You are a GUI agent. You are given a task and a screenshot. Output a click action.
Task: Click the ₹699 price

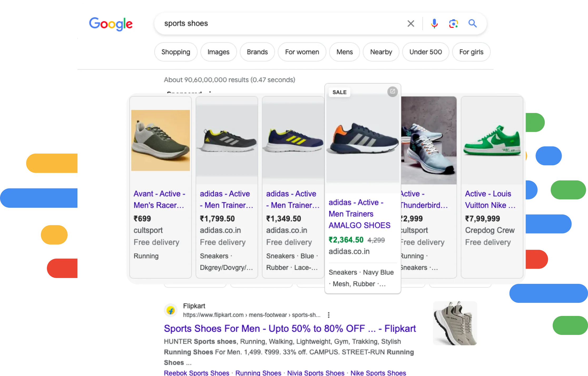[x=142, y=219]
